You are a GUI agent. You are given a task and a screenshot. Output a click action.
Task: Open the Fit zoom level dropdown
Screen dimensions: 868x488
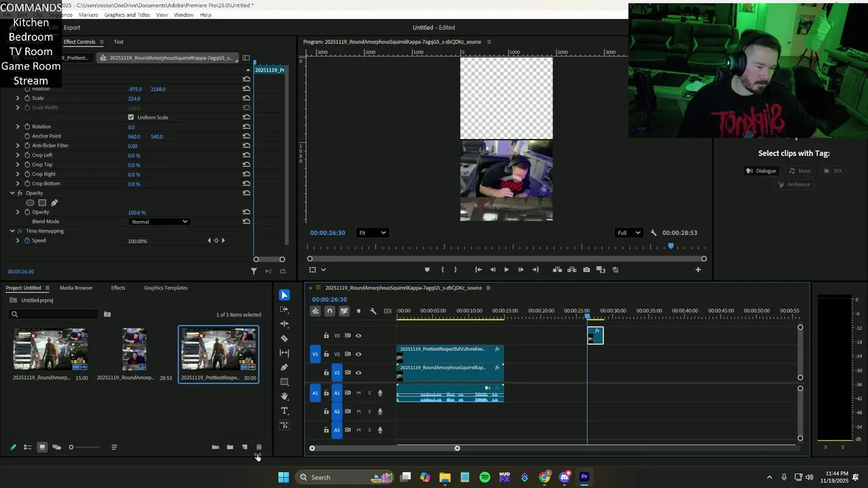(372, 232)
